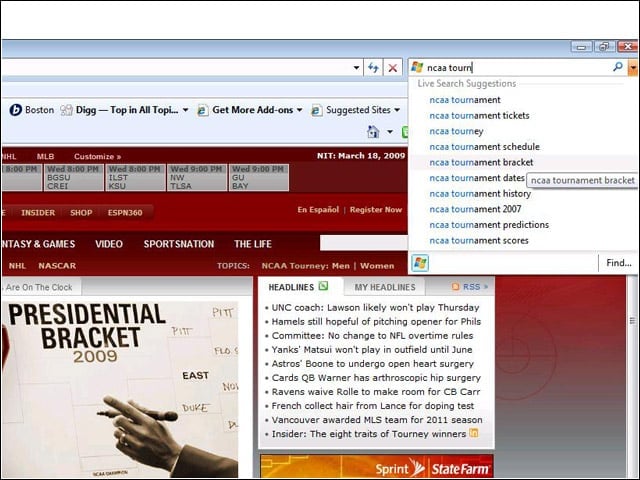This screenshot has width=640, height=480.
Task: Click the red Stop loading icon
Action: pyautogui.click(x=393, y=67)
